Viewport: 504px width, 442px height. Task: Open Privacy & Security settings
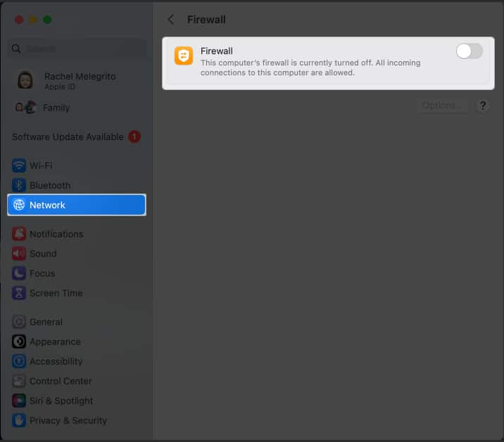[x=68, y=420]
